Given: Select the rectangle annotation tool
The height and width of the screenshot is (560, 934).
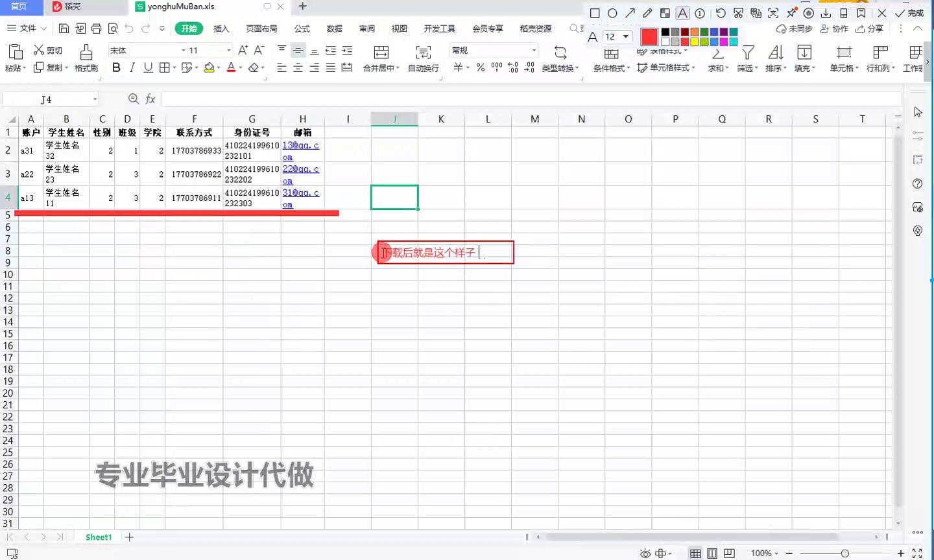Looking at the screenshot, I should click(x=595, y=13).
